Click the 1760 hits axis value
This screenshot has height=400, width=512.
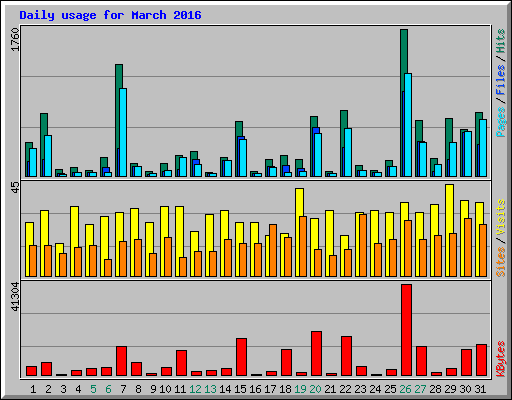point(15,39)
